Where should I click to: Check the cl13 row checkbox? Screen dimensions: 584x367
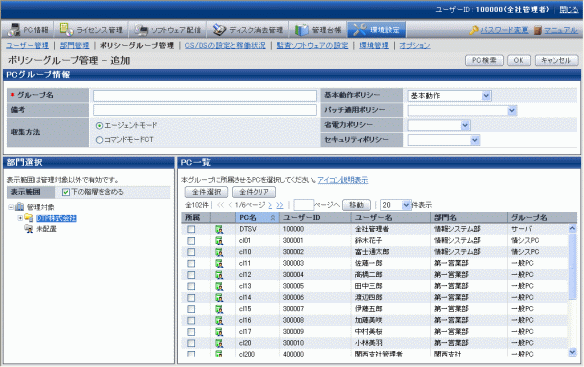(191, 286)
